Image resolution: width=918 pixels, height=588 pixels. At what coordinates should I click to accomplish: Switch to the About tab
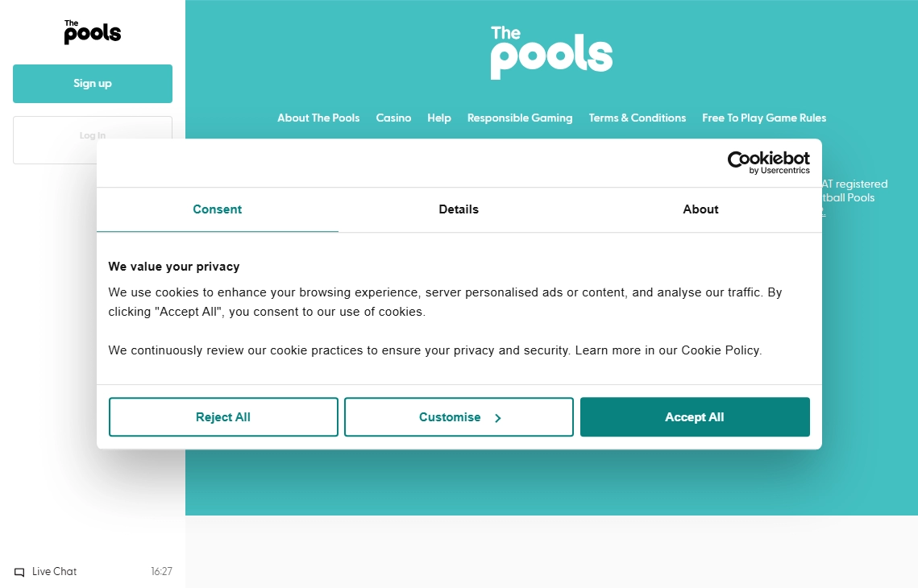(x=700, y=209)
